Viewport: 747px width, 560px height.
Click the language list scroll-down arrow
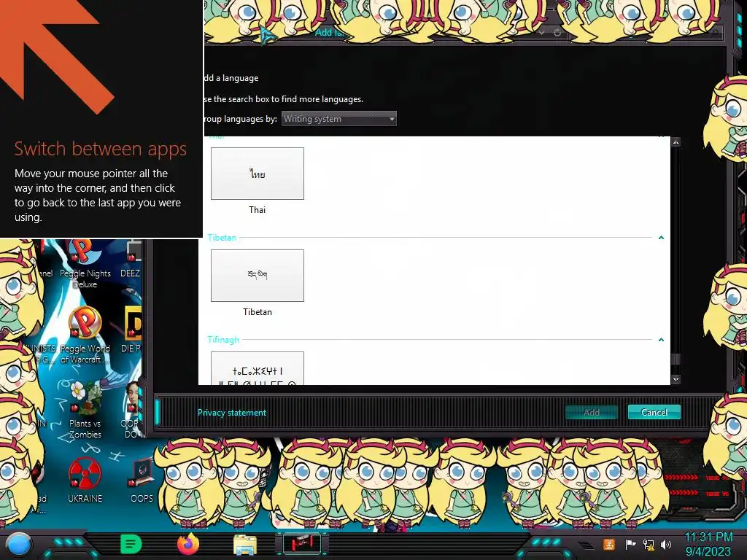(x=676, y=379)
